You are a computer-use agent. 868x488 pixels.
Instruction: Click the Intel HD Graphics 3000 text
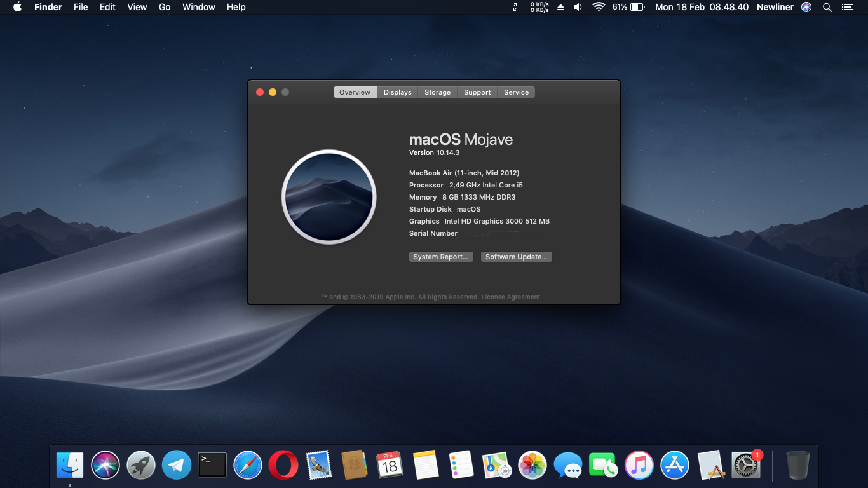(497, 221)
